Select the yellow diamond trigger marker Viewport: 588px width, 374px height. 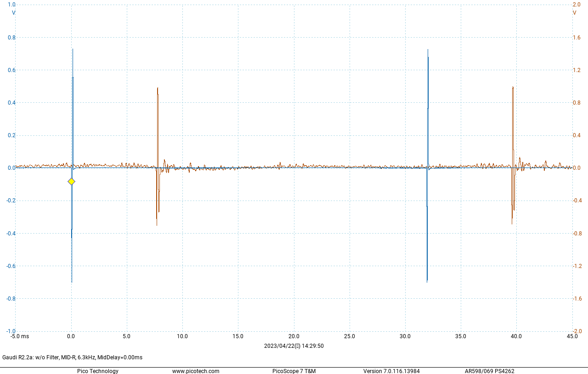click(x=71, y=181)
